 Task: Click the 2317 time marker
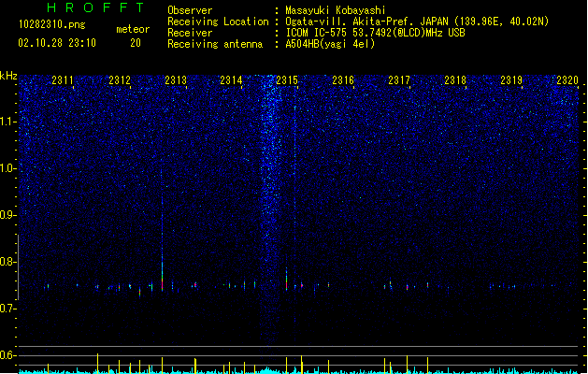tap(399, 79)
